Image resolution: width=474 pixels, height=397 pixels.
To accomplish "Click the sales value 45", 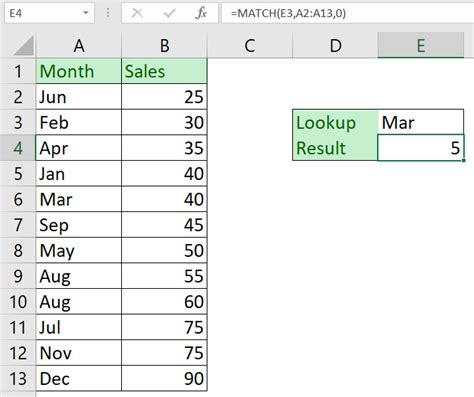I will pyautogui.click(x=164, y=225).
